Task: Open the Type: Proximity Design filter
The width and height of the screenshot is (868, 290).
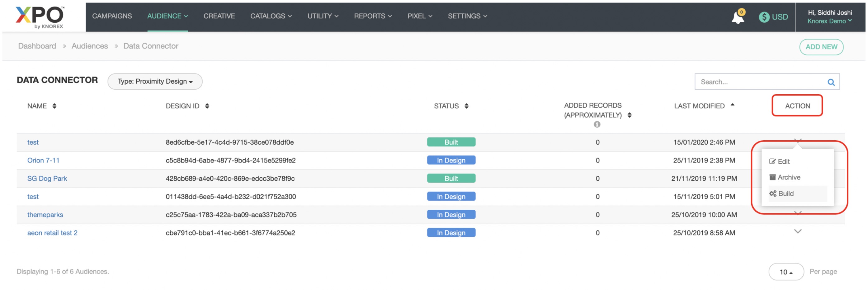Action: click(x=155, y=82)
